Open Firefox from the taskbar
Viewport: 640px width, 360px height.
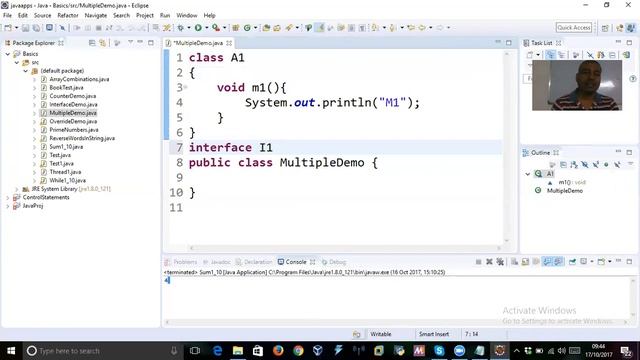tap(278, 351)
